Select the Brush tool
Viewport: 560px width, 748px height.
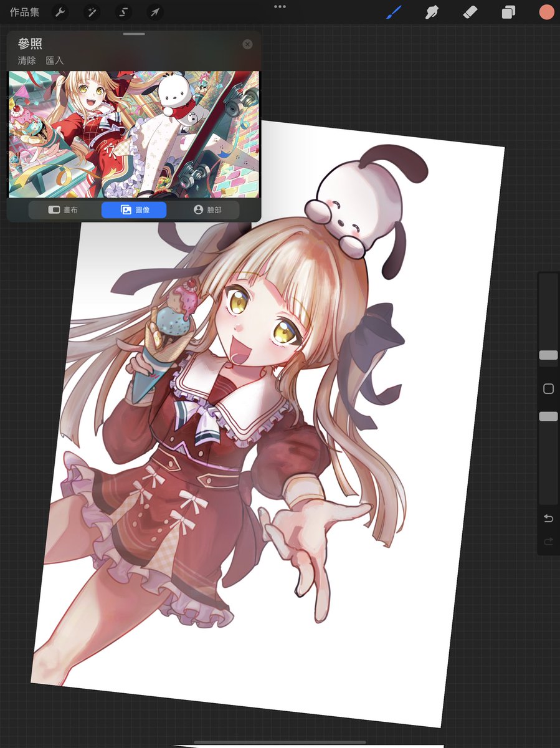click(394, 12)
